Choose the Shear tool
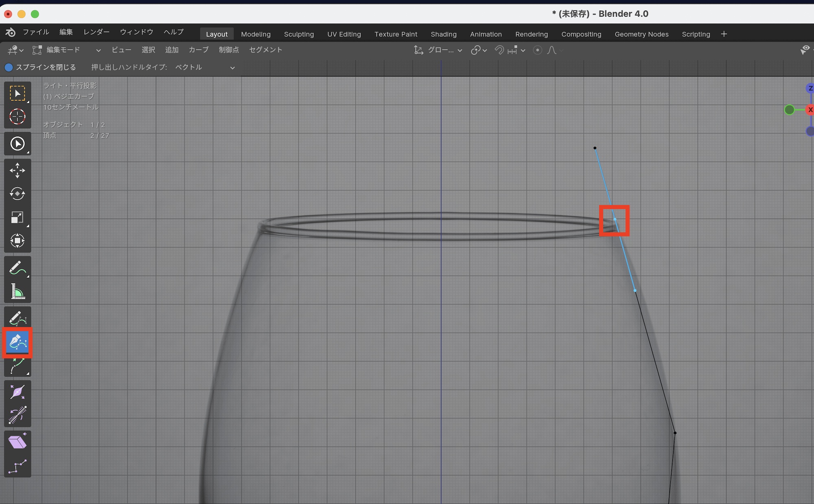 pyautogui.click(x=17, y=442)
